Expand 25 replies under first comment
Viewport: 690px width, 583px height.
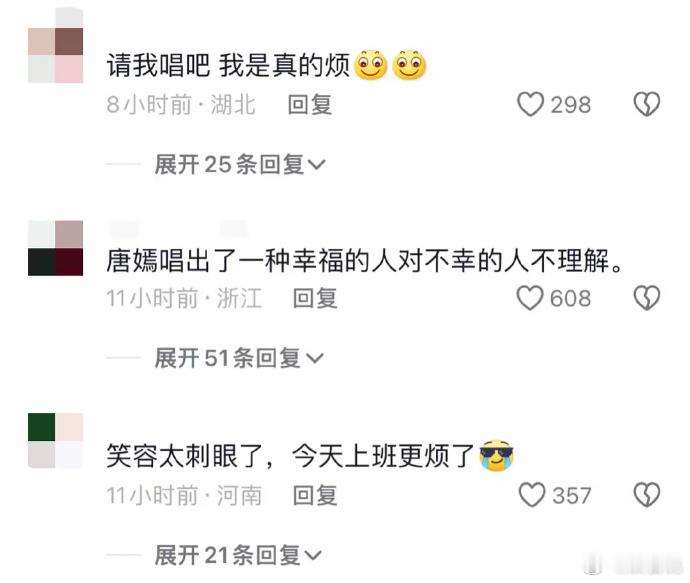(240, 165)
